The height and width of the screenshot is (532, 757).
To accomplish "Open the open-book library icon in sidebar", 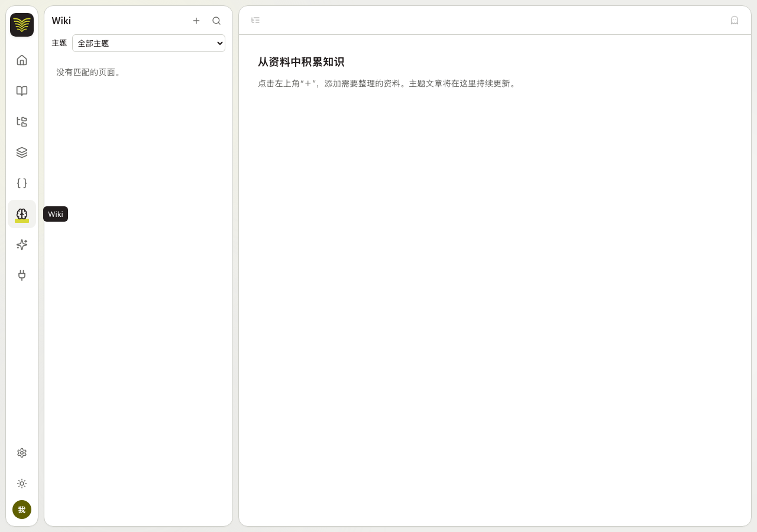I will pyautogui.click(x=22, y=91).
